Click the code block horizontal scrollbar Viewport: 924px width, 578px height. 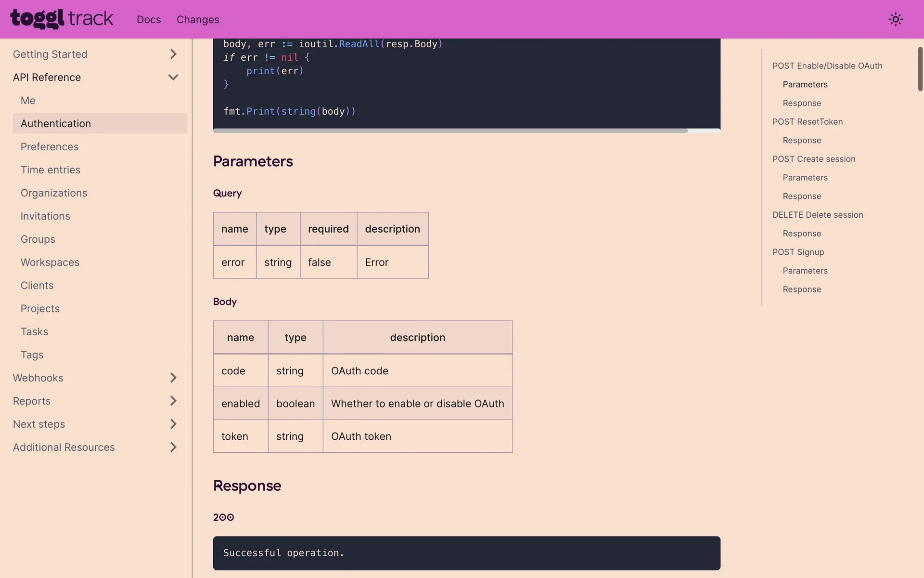450,131
